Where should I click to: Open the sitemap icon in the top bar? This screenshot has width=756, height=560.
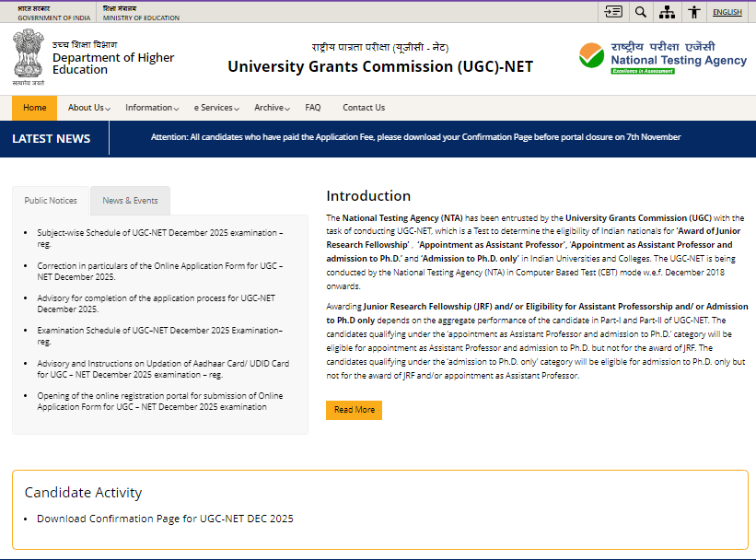click(x=667, y=11)
